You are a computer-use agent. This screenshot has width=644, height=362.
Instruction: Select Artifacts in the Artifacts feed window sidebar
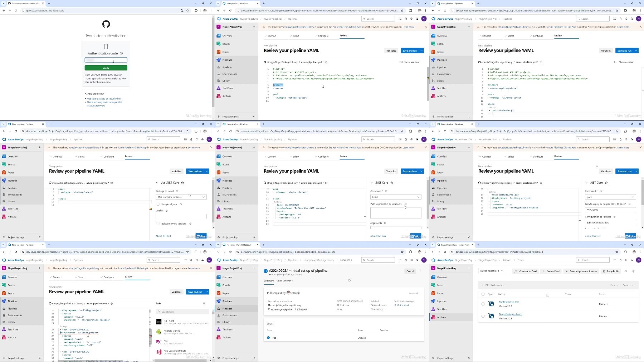pyautogui.click(x=441, y=317)
